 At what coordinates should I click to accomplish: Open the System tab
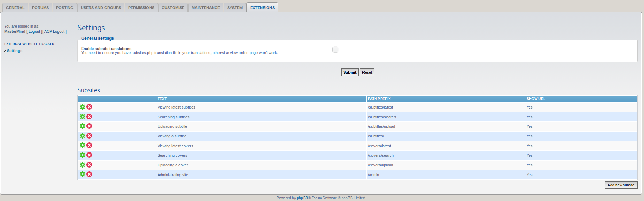[x=235, y=8]
